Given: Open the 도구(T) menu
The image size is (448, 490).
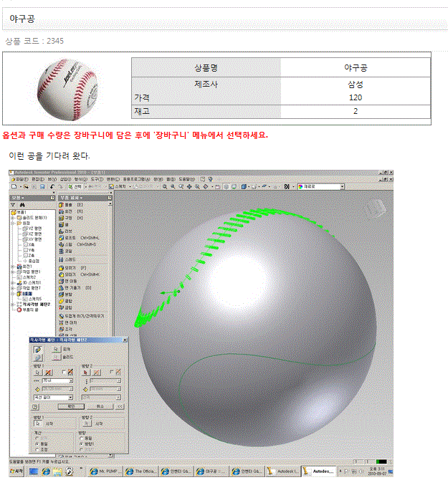Looking at the screenshot, I should click(97, 179).
